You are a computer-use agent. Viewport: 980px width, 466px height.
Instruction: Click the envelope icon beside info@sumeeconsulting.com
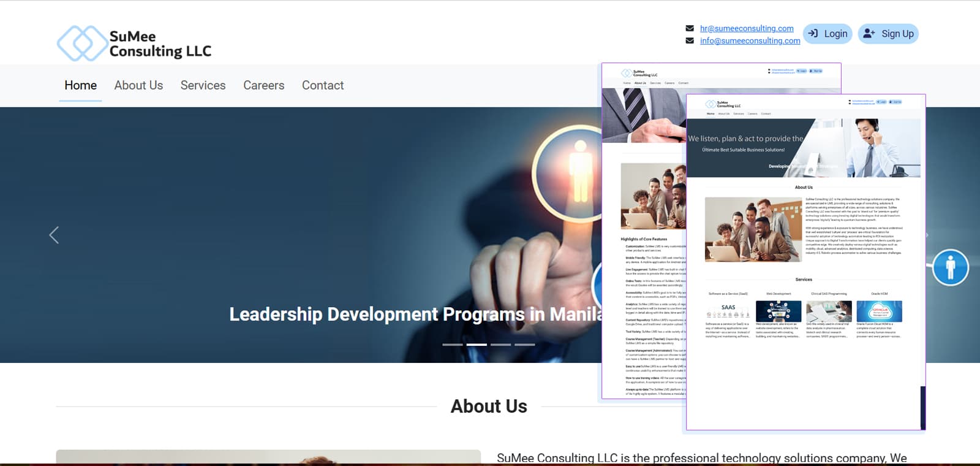coord(690,40)
